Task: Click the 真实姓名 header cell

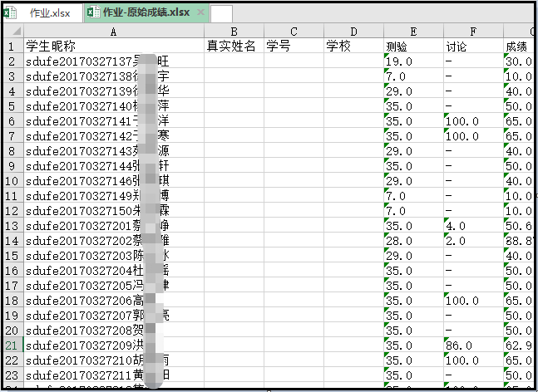Action: (x=234, y=46)
